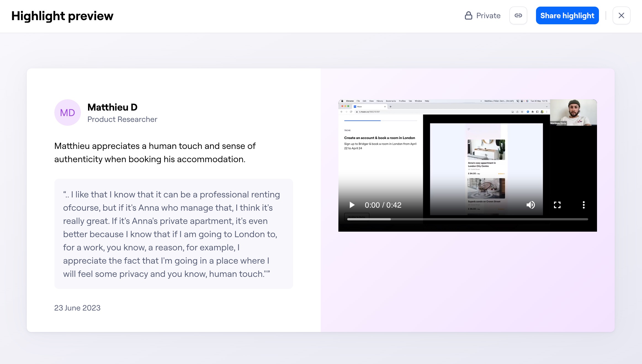Enter fullscreen mode on the video
Image resolution: width=642 pixels, height=364 pixels.
tap(557, 205)
